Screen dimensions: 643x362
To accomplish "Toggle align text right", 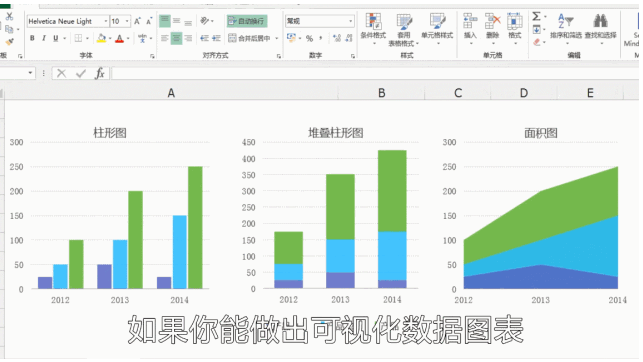I will (x=188, y=38).
